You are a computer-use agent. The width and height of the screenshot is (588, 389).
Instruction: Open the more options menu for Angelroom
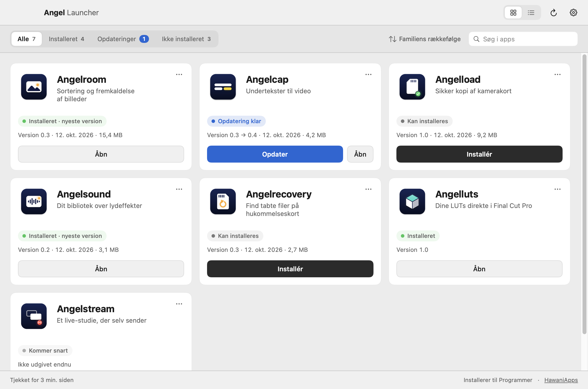[179, 74]
